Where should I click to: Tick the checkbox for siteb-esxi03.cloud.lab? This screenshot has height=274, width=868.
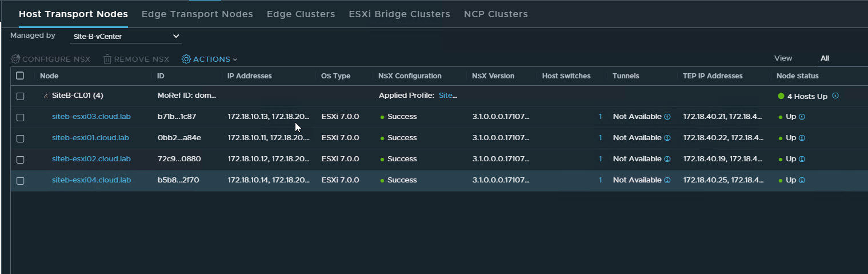20,117
